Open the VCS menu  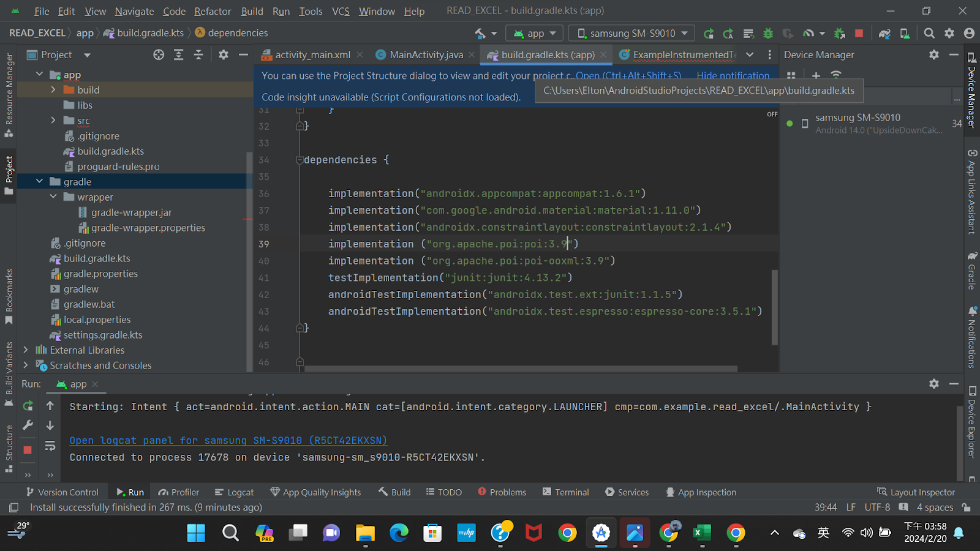pos(341,11)
